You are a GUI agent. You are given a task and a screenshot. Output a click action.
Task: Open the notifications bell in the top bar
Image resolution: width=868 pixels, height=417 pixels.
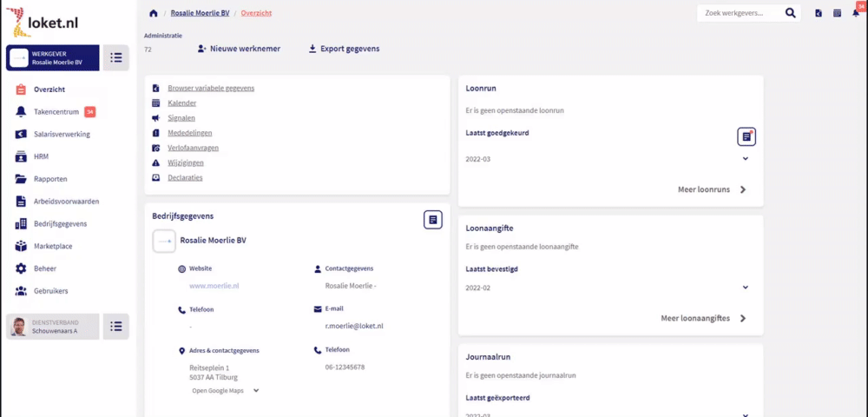(856, 13)
